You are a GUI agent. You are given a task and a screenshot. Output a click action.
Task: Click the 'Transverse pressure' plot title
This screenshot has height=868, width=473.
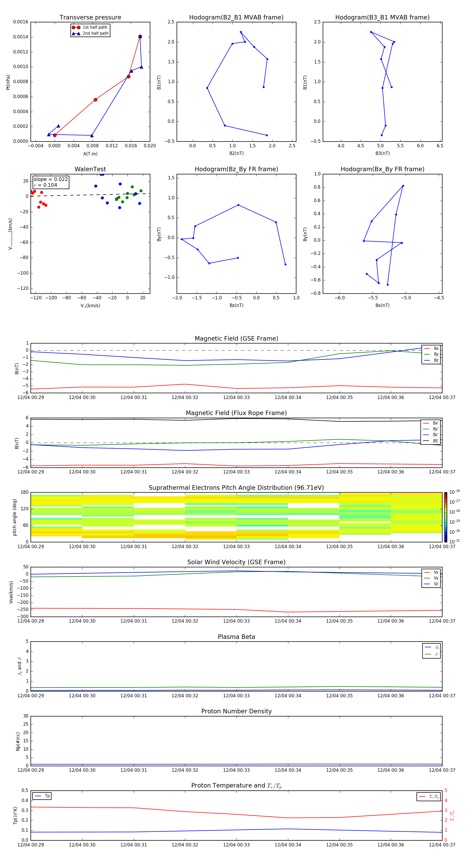[90, 17]
